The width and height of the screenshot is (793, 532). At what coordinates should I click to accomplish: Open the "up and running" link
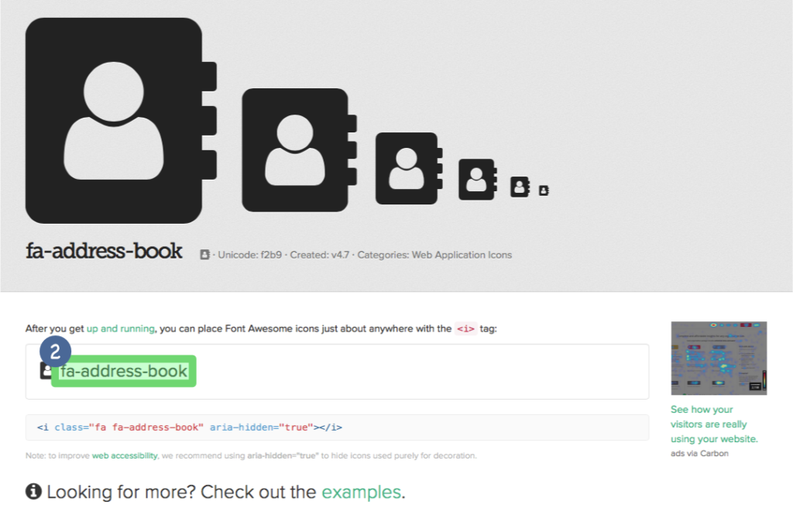120,328
